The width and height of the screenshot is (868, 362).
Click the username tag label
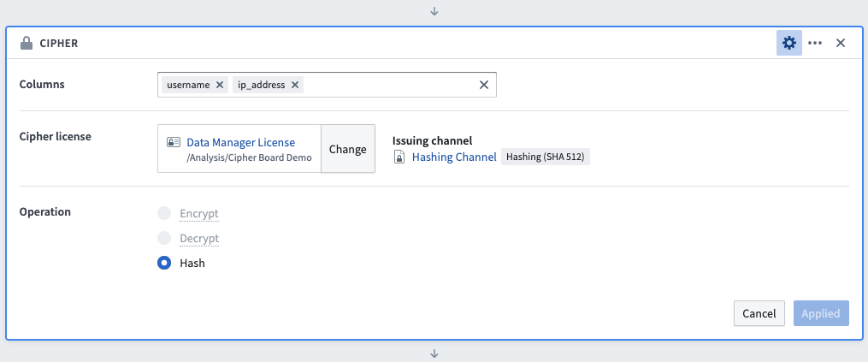coord(188,85)
